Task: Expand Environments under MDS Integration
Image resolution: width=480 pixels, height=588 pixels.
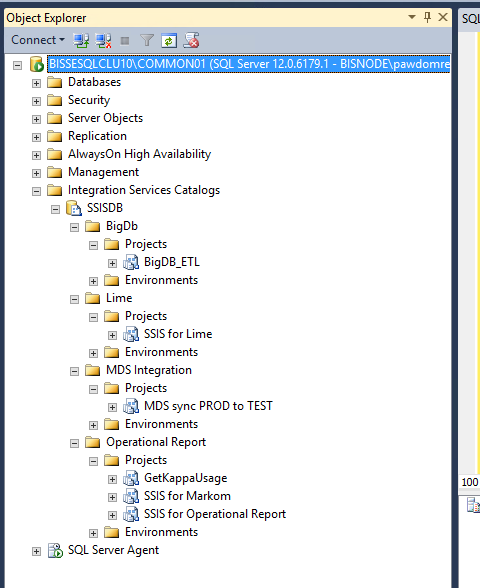Action: tap(93, 425)
